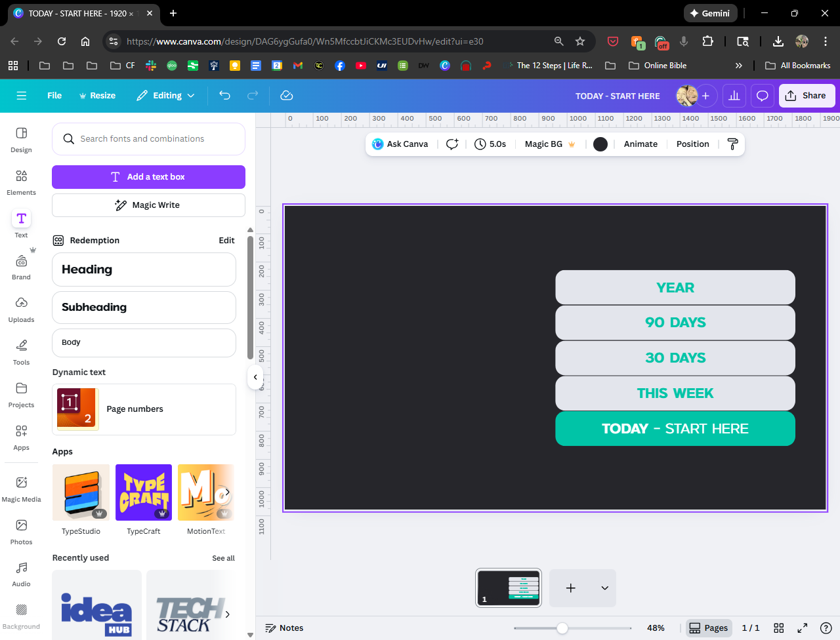Screen dimensions: 840x640
Task: Click the copy style paint roller icon
Action: [732, 144]
